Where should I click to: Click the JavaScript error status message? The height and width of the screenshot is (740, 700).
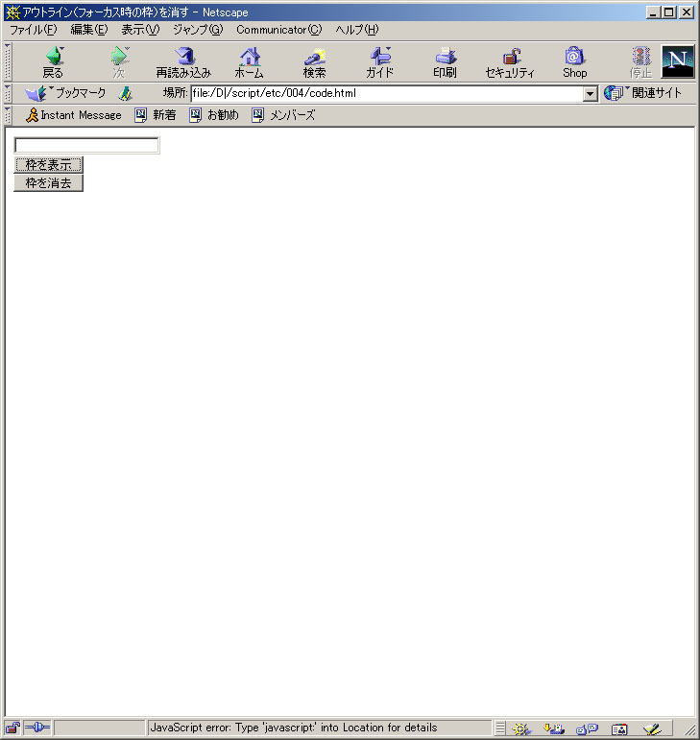[x=294, y=728]
